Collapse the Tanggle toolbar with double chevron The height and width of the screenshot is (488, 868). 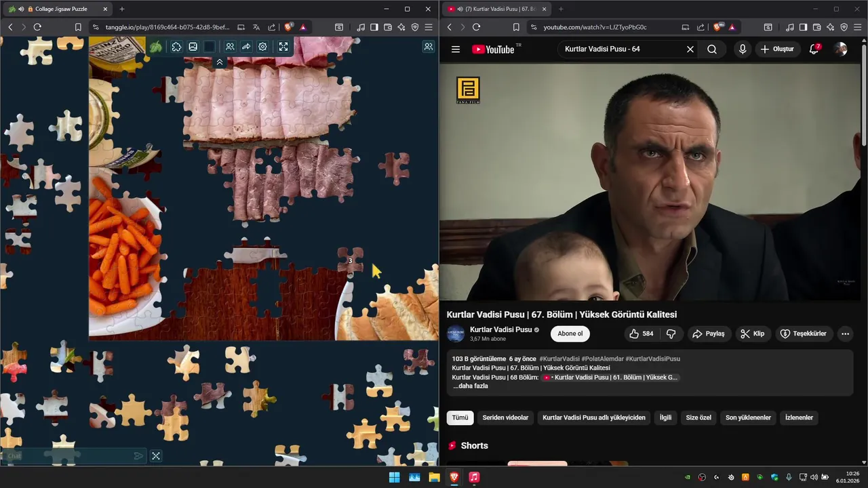(x=220, y=62)
